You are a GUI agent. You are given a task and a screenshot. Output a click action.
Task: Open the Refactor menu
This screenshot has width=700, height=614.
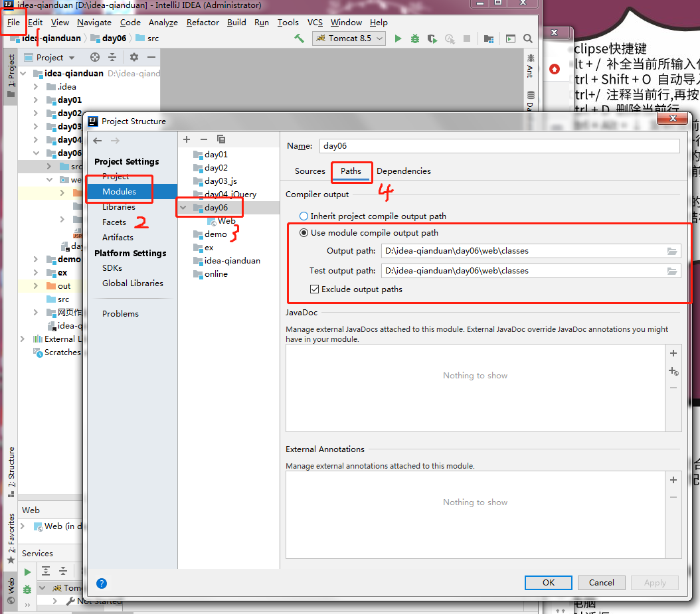[x=203, y=23]
